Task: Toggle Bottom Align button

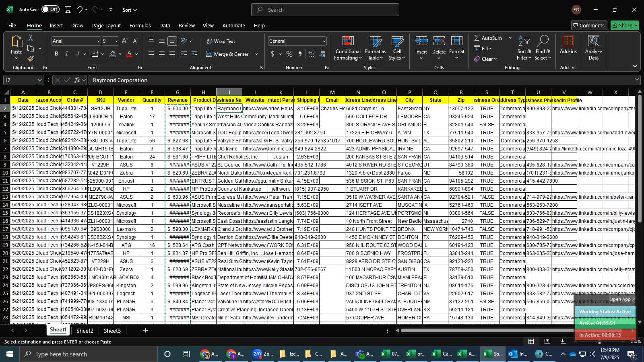Action: (172, 41)
